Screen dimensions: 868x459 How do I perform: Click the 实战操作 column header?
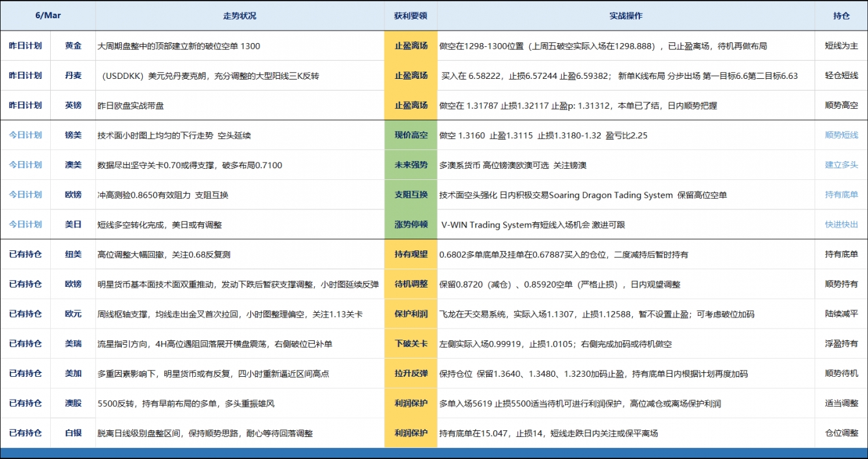(x=626, y=14)
